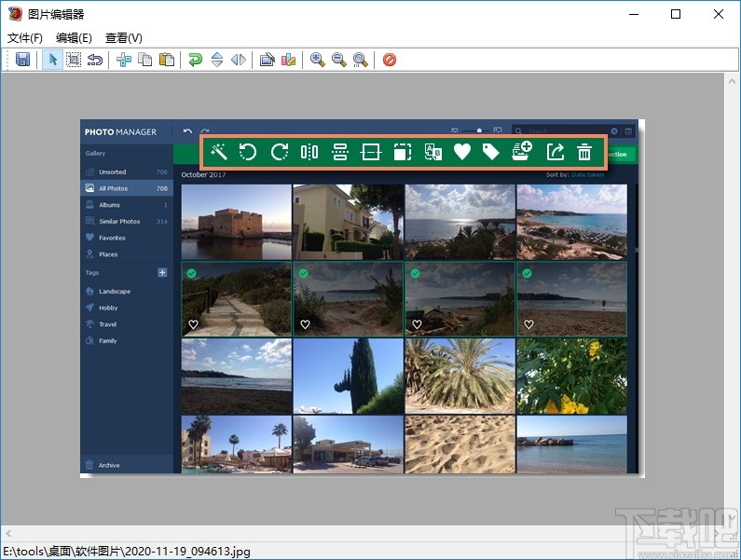Click the red cancel icon
This screenshot has width=741, height=560.
[x=390, y=60]
